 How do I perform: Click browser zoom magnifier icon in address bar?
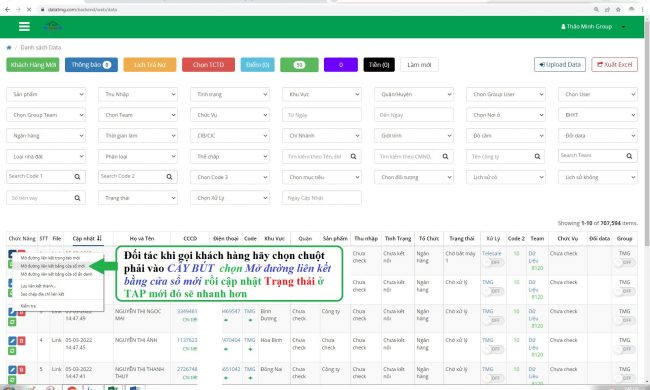[x=596, y=9]
